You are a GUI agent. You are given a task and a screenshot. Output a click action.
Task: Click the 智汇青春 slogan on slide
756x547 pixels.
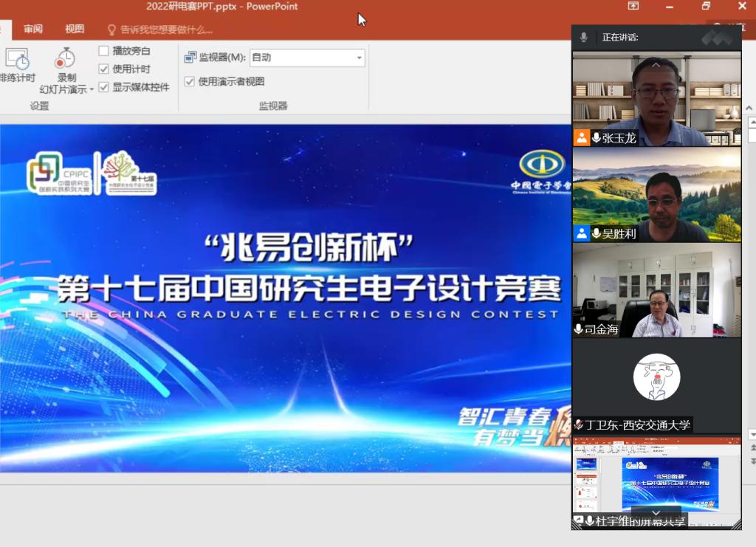pyautogui.click(x=505, y=416)
